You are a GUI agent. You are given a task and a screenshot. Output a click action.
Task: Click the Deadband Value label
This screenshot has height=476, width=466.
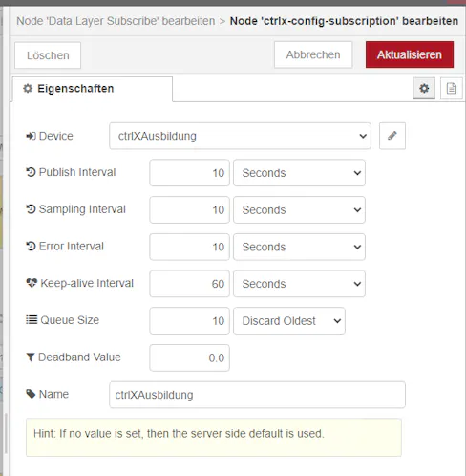click(79, 357)
